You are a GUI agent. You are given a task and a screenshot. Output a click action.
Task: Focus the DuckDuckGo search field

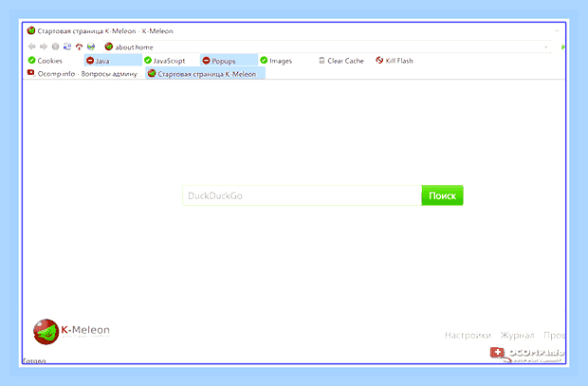coord(302,195)
